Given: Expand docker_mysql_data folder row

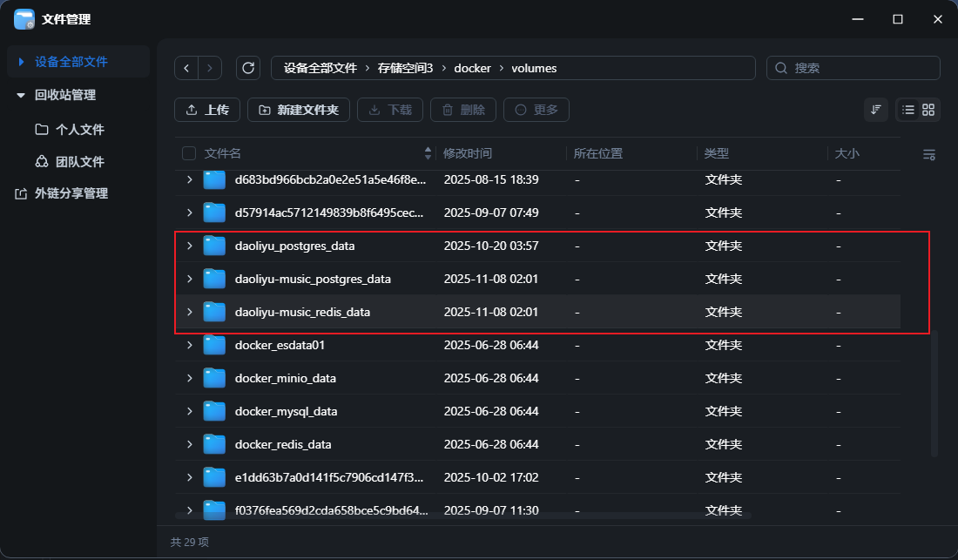Looking at the screenshot, I should click(189, 411).
